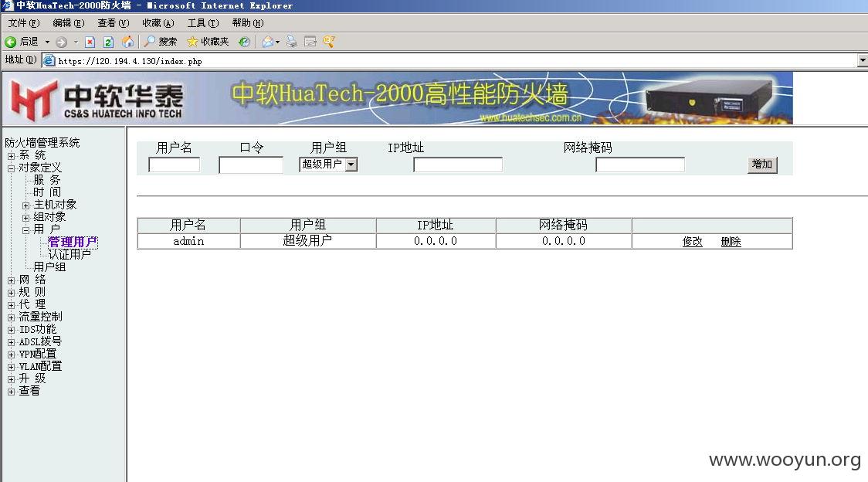Expand the 组对象 tree node
The width and height of the screenshot is (868, 482).
point(25,218)
